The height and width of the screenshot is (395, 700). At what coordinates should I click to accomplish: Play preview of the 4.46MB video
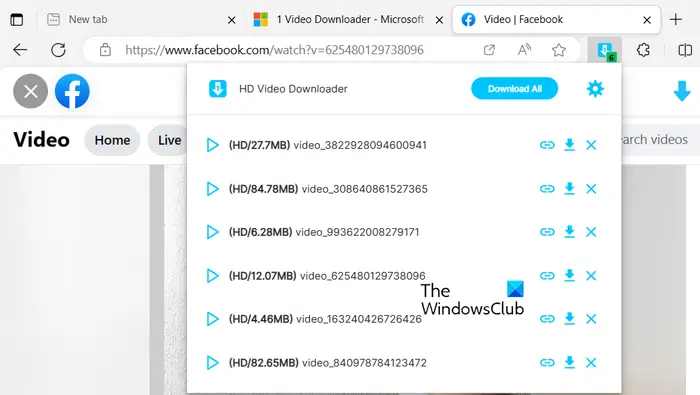(x=212, y=319)
